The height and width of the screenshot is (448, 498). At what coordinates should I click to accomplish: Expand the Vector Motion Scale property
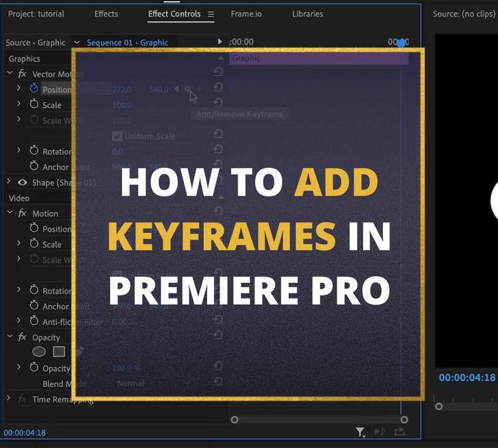click(19, 104)
